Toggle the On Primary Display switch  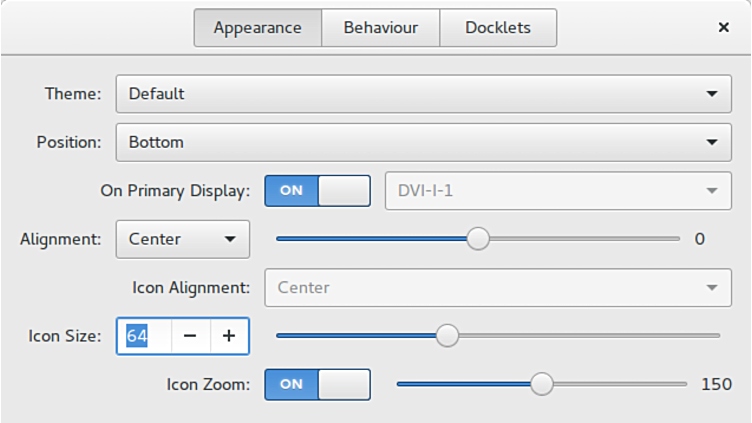[x=317, y=190]
